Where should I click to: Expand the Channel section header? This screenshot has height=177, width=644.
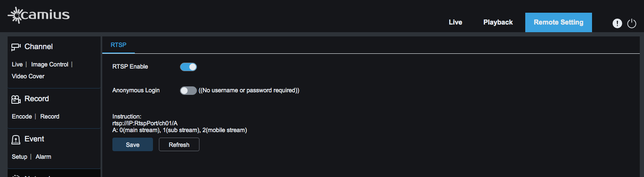pos(38,47)
